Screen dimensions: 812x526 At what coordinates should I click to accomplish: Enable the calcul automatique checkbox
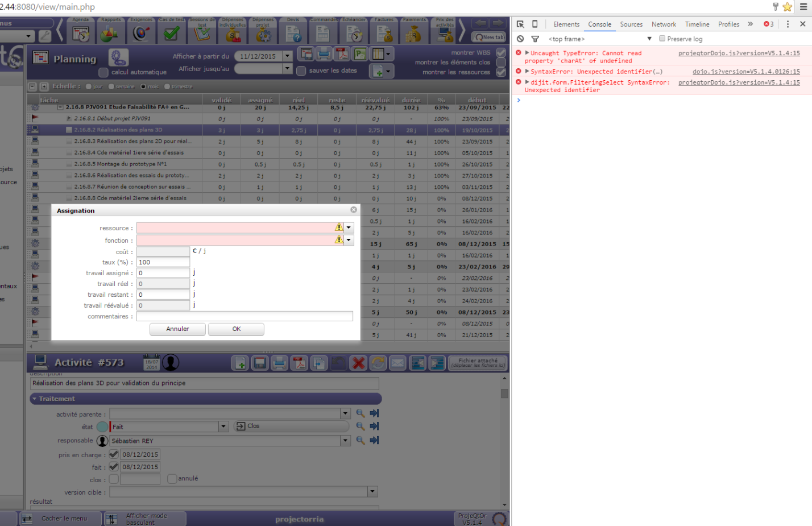(x=103, y=72)
